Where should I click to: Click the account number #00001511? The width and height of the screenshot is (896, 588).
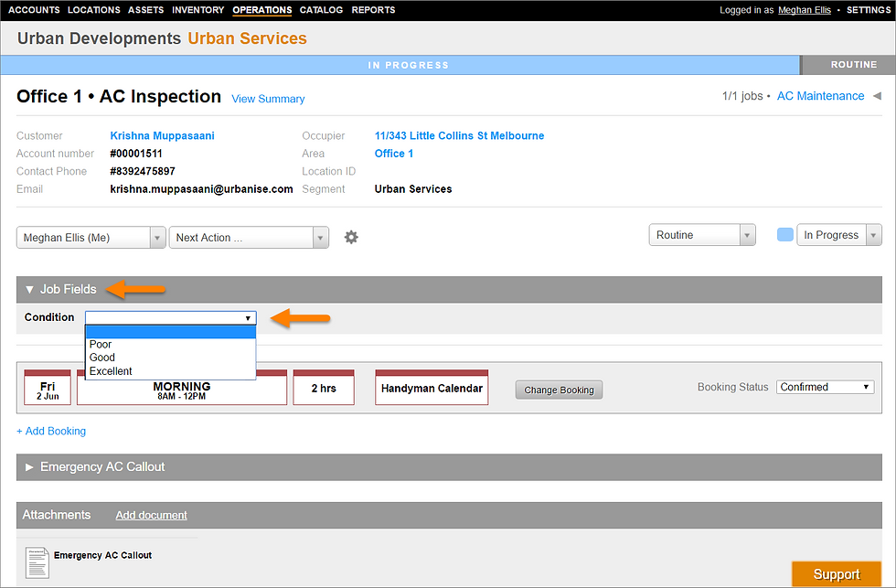(136, 153)
